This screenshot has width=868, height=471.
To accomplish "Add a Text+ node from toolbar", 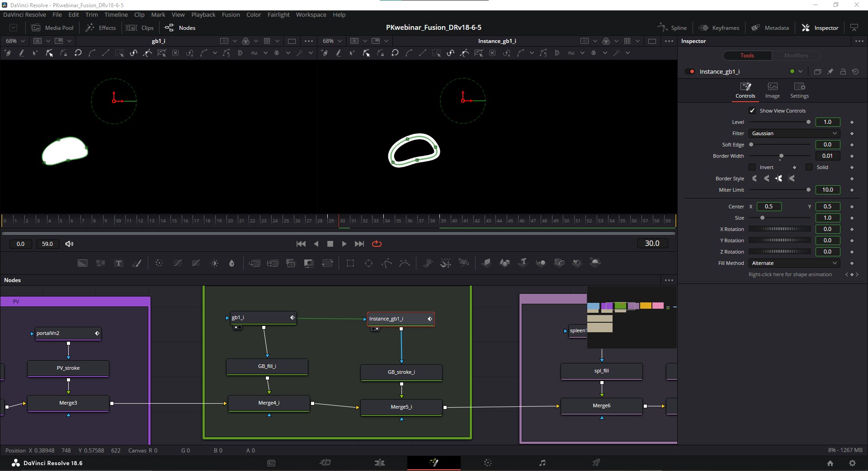I will coord(118,263).
